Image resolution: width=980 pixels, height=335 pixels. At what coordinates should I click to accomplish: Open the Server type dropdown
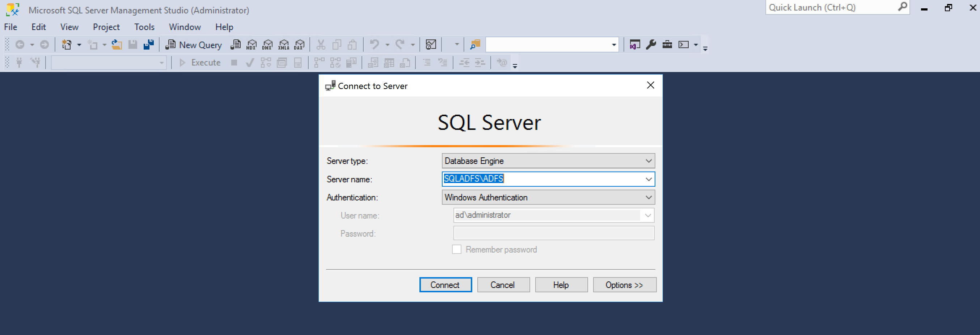649,161
